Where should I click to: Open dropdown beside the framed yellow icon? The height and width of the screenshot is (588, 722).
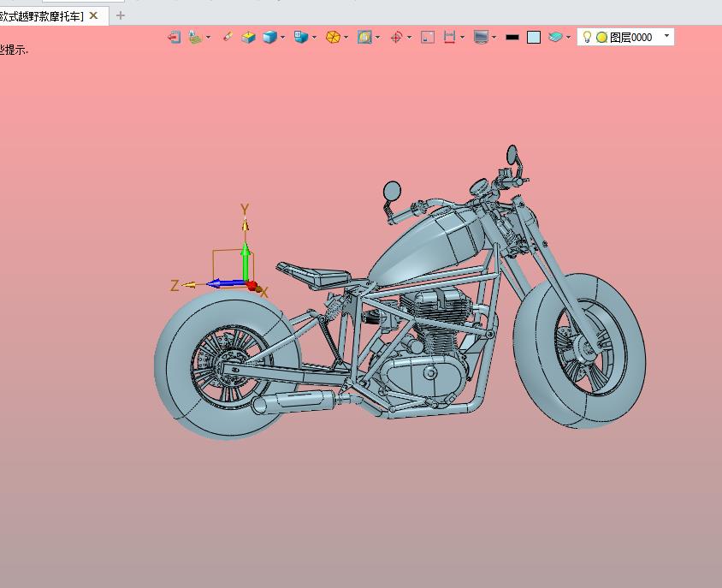coord(377,38)
